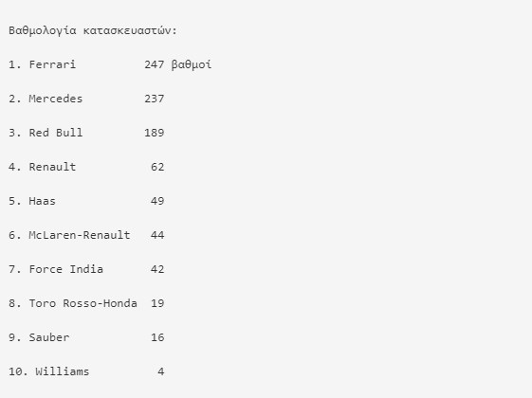Select the Force India team name
Image resolution: width=532 pixels, height=398 pixels.
point(65,269)
